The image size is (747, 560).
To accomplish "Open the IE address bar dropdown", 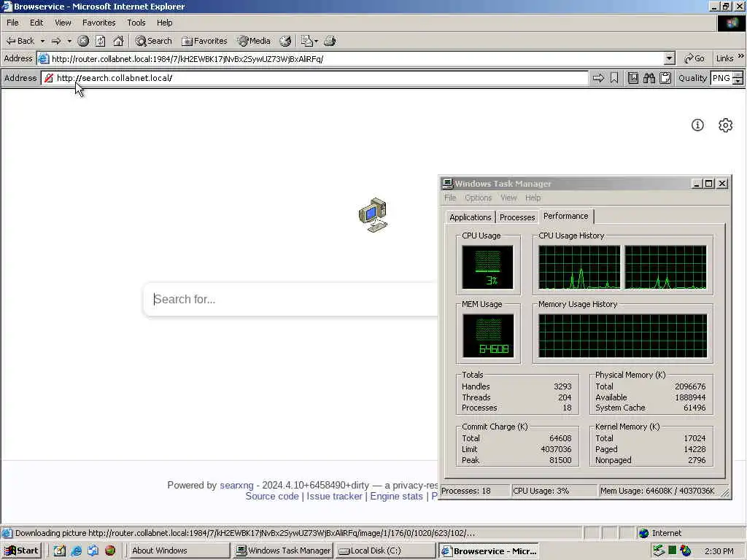I will click(670, 58).
